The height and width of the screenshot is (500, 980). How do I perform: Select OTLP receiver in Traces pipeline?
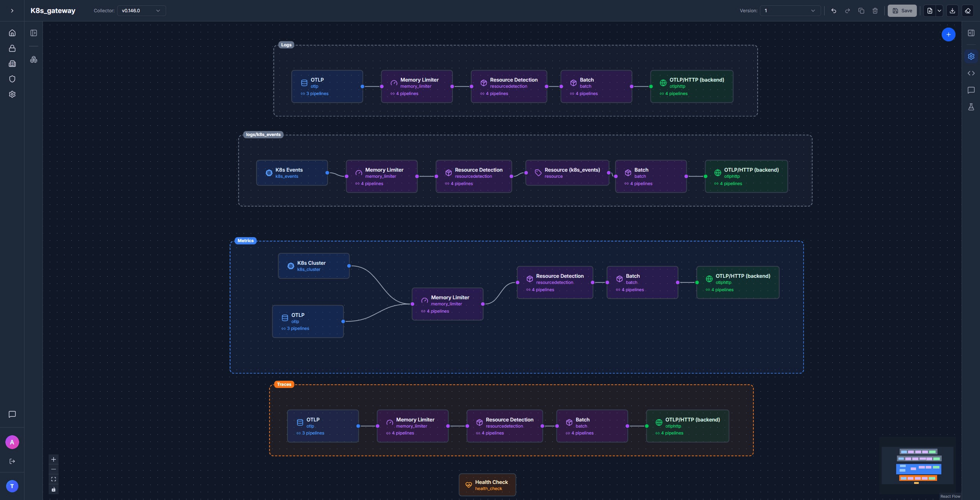[323, 426]
